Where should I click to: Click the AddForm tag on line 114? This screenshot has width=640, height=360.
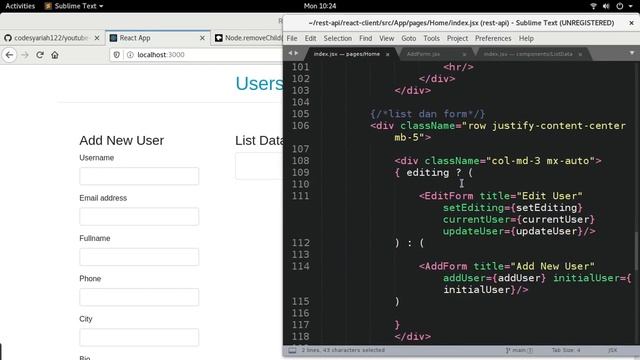[443, 266]
